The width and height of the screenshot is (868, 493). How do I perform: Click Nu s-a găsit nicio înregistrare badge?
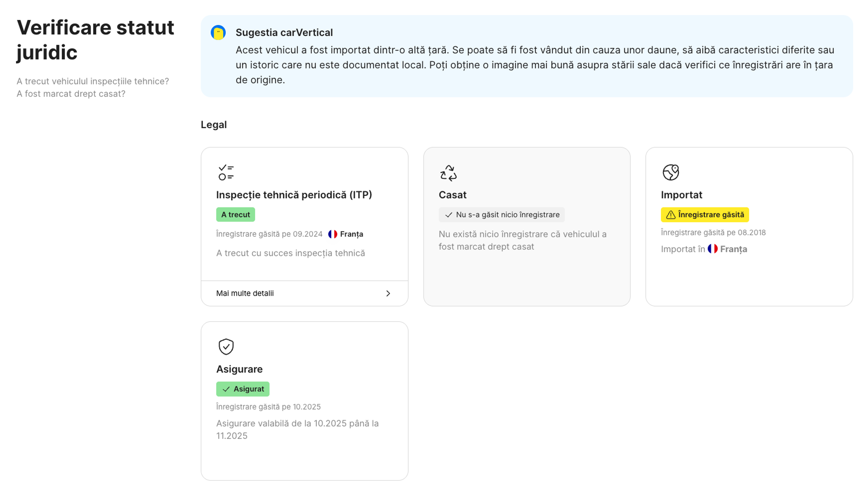pos(502,215)
